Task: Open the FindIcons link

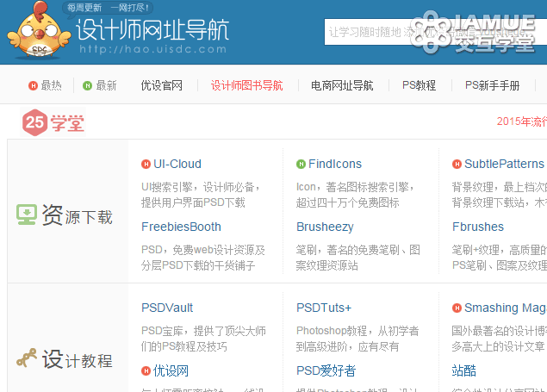Action: tap(335, 164)
